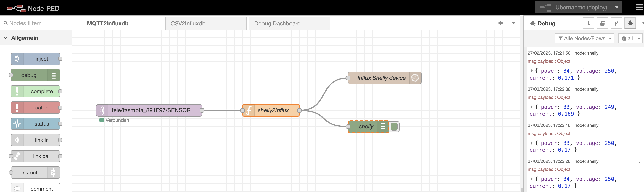Select the project history (git branch) icon

coord(616,23)
